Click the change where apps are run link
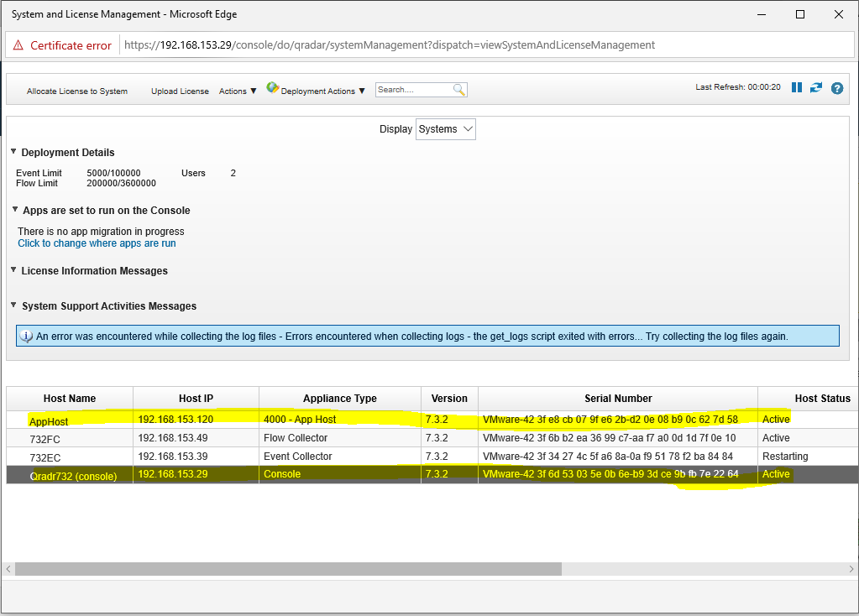Image resolution: width=859 pixels, height=616 pixels. tap(97, 243)
